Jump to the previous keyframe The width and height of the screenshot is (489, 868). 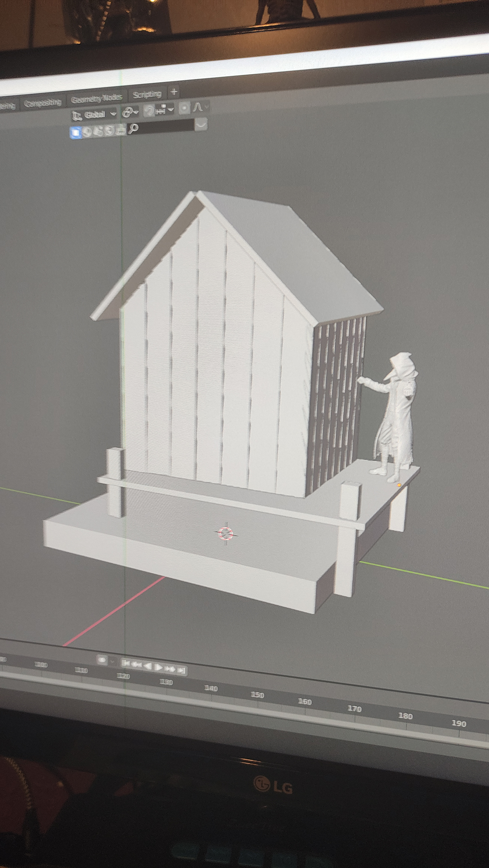click(137, 665)
